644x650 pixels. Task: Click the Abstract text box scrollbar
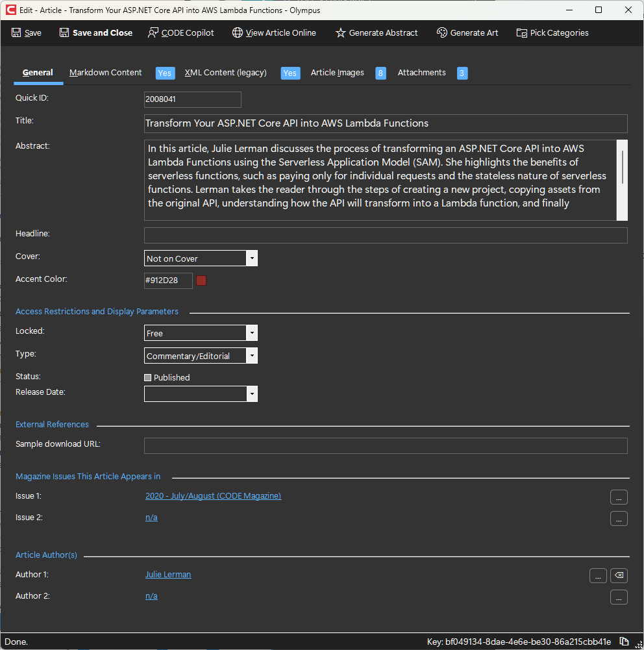622,180
